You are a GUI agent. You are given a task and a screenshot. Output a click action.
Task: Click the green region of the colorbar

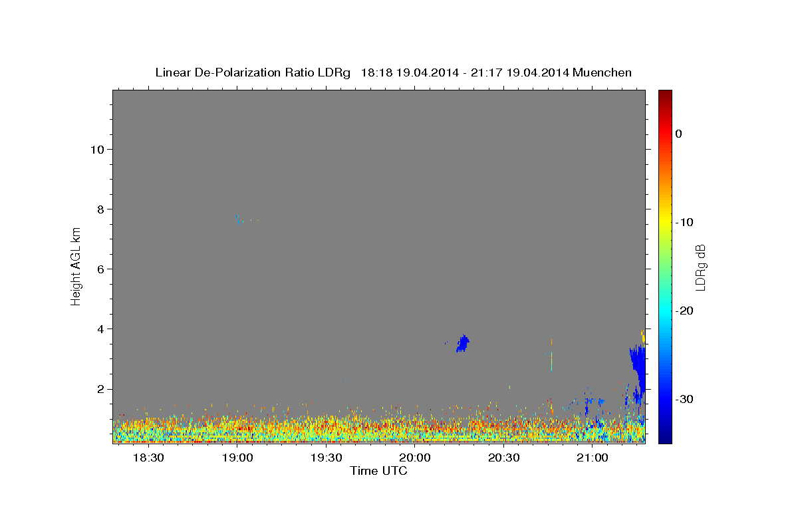665,266
